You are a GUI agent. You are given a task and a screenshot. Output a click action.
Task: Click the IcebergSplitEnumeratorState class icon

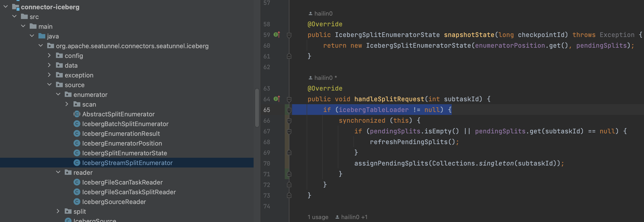(77, 153)
